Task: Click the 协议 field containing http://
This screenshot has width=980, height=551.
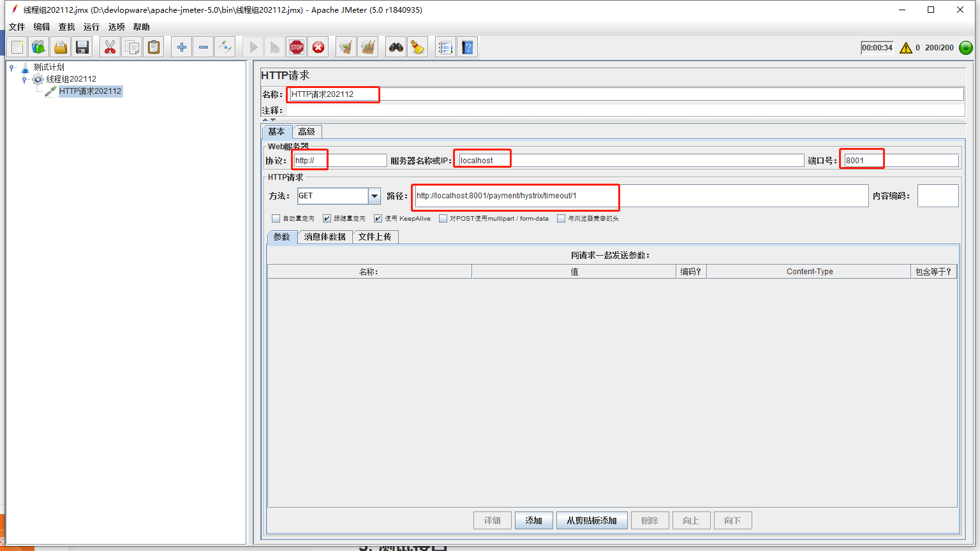Action: point(340,161)
